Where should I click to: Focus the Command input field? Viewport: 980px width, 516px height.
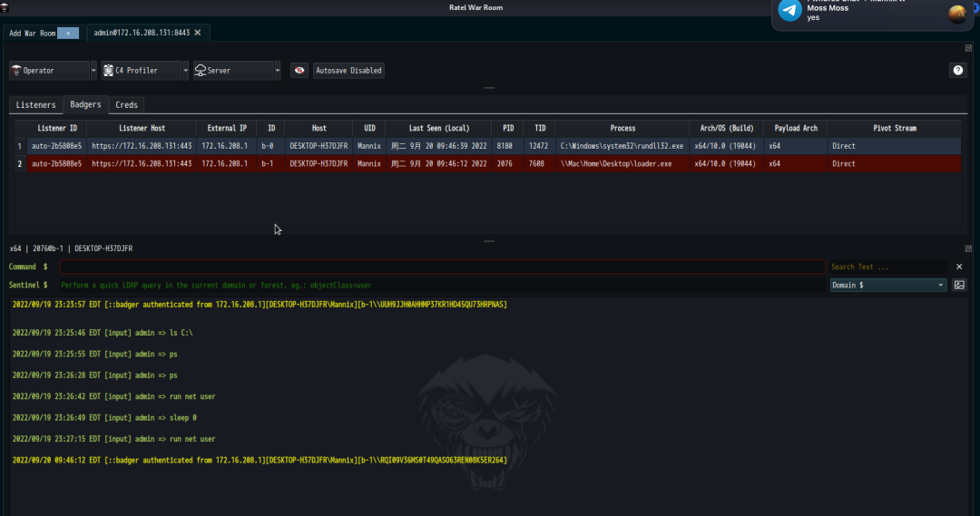pos(443,267)
